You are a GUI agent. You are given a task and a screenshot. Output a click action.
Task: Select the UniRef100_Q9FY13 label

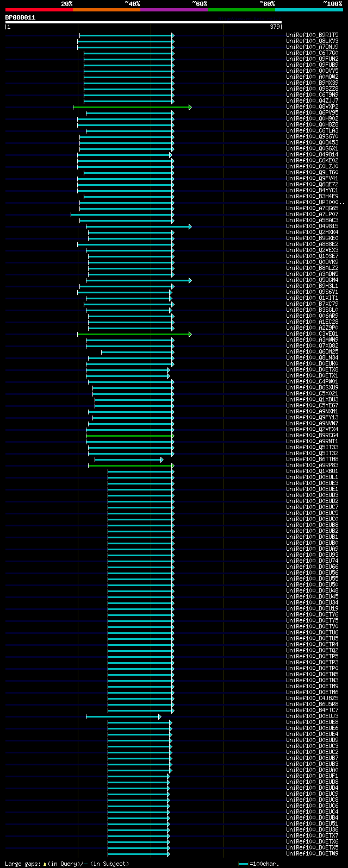[x=312, y=418]
